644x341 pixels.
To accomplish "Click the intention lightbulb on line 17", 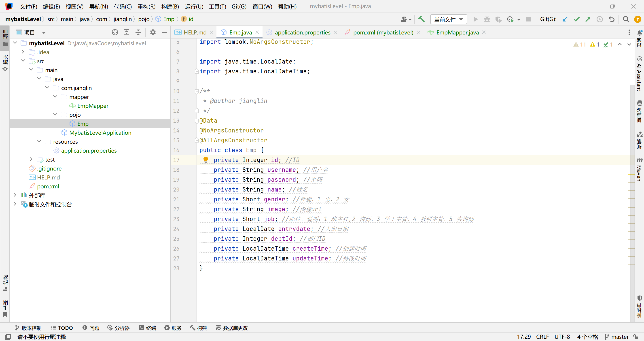I will pyautogui.click(x=205, y=159).
